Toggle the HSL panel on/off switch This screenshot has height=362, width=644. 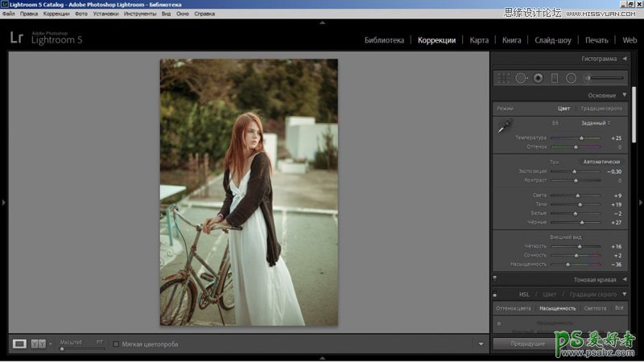pos(494,294)
